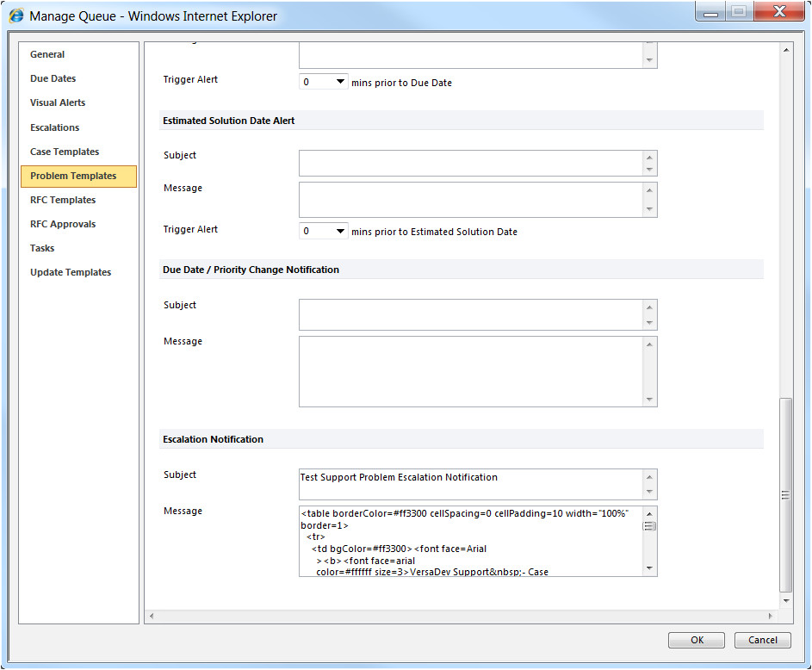
Task: Go to Case Templates tab
Action: pyautogui.click(x=65, y=152)
